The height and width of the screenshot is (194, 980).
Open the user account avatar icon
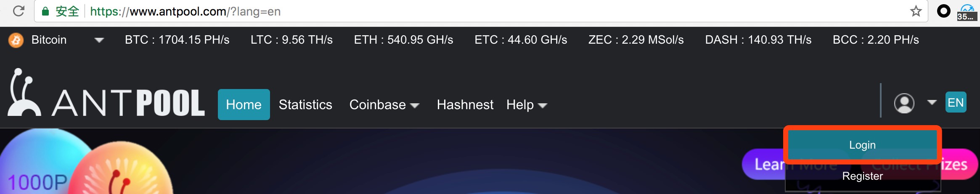(904, 103)
